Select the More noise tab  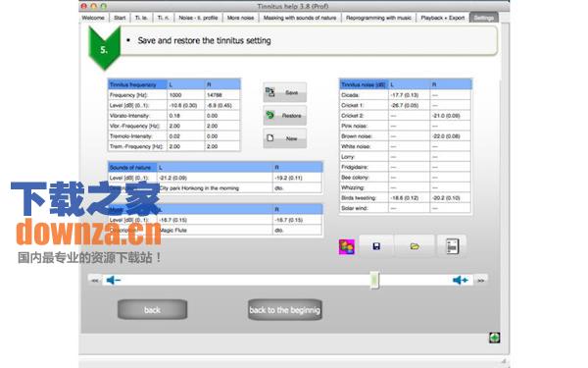240,18
